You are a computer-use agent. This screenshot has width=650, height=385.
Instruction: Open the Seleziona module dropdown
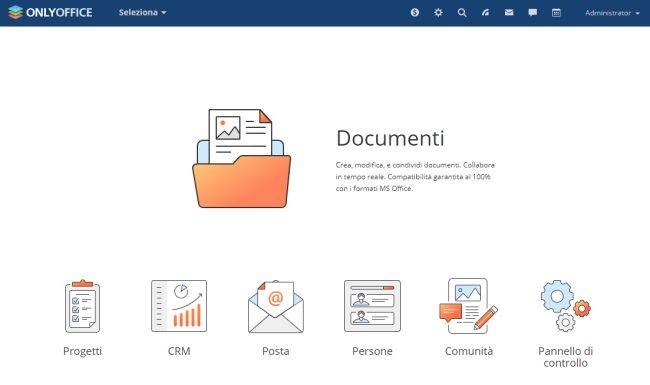143,12
